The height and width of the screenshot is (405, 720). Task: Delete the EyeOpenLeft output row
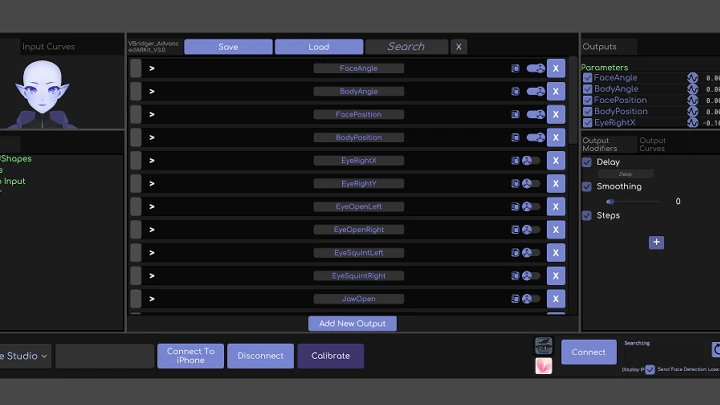click(x=556, y=206)
